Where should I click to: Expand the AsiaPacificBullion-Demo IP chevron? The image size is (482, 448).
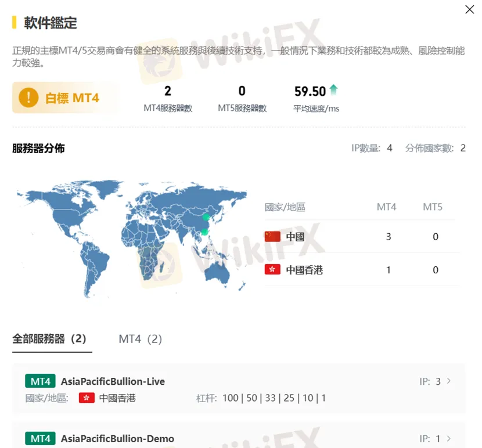tap(449, 439)
